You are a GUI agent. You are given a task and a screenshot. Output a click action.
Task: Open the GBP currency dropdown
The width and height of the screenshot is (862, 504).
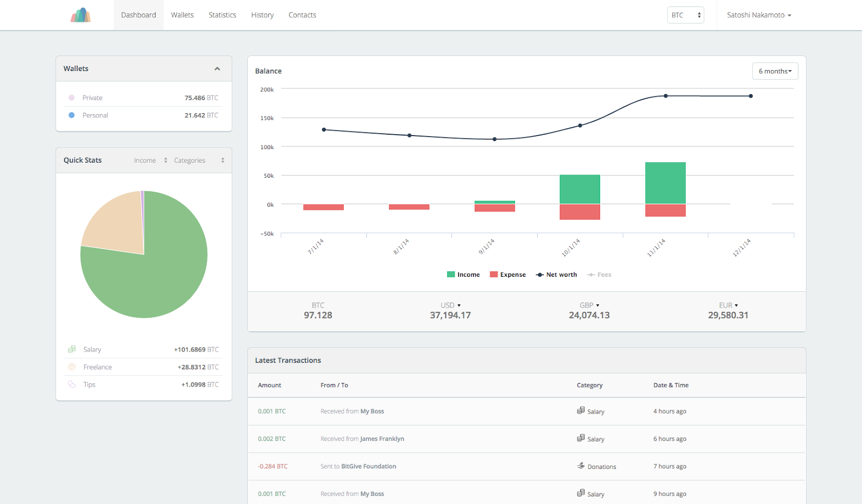point(589,305)
